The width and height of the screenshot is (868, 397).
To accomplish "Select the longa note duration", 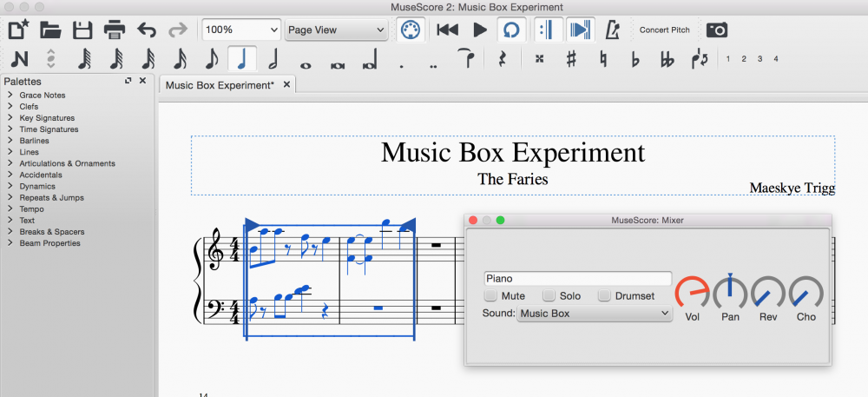I will pos(369,59).
